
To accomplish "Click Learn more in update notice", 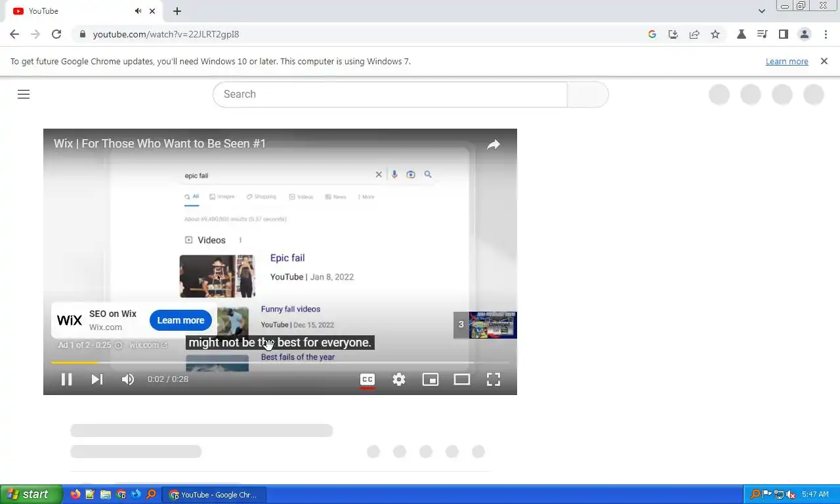I will point(787,61).
